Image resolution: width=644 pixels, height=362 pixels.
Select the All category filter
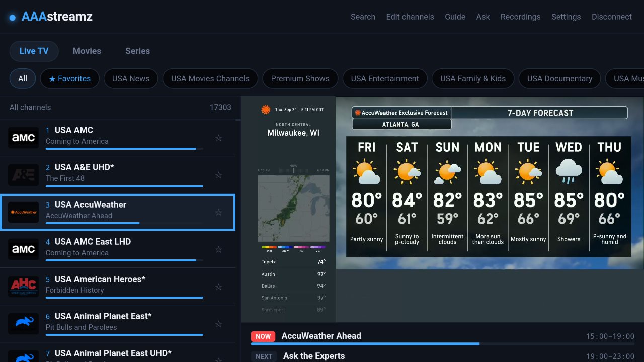(23, 78)
